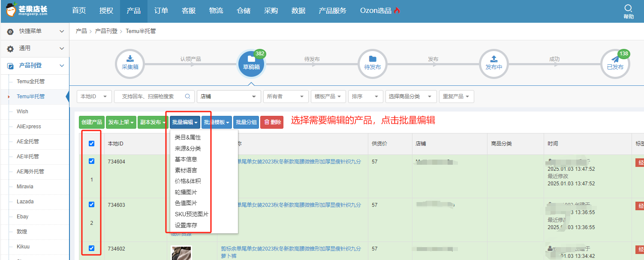Click the 芒果店长 logo
The width and height of the screenshot is (644, 260).
(x=27, y=10)
